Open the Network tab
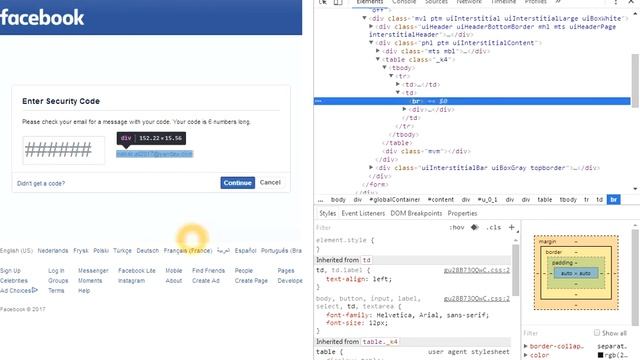The height and width of the screenshot is (360, 640). click(469, 2)
